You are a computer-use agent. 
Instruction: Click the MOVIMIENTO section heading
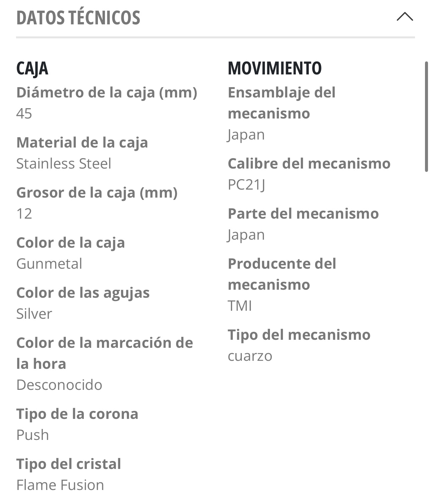click(275, 68)
